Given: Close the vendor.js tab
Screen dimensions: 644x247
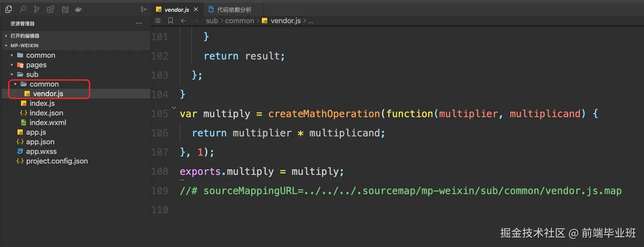Looking at the screenshot, I should (196, 10).
